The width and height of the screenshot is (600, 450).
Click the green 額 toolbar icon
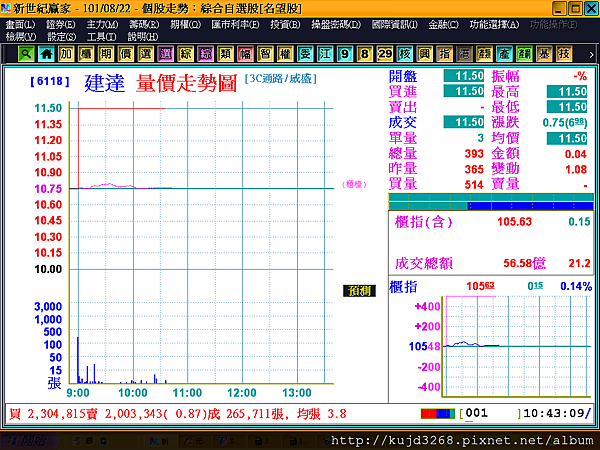coord(524,54)
